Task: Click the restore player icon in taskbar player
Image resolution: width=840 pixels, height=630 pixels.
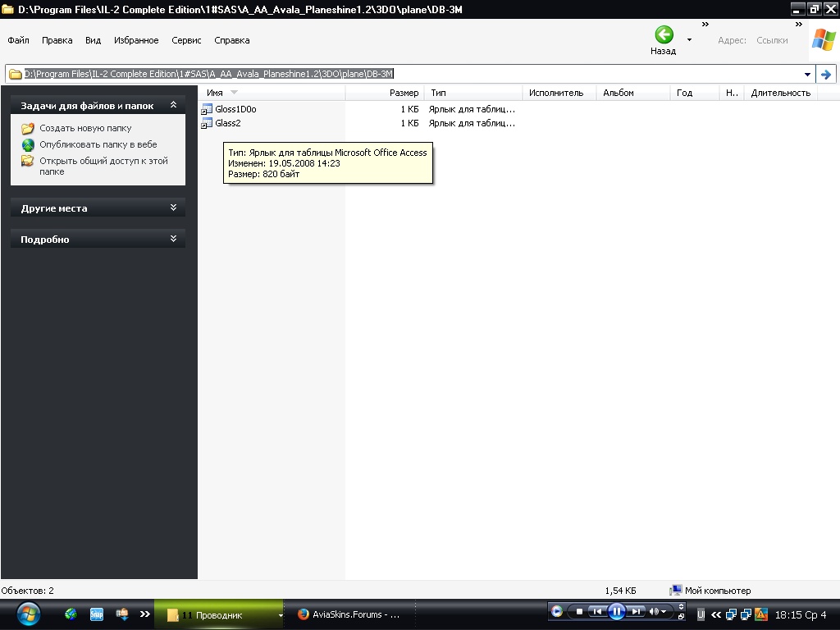Action: (x=681, y=617)
